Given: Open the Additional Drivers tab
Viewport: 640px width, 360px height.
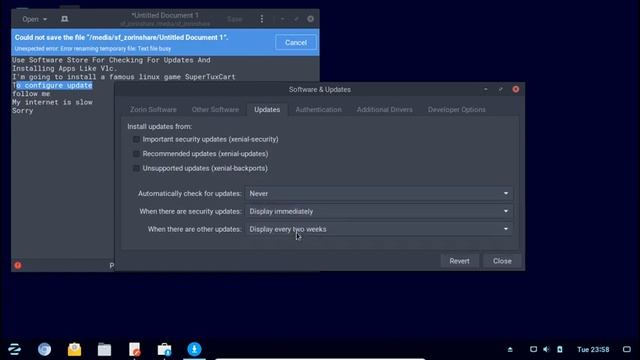Looking at the screenshot, I should click(x=384, y=109).
